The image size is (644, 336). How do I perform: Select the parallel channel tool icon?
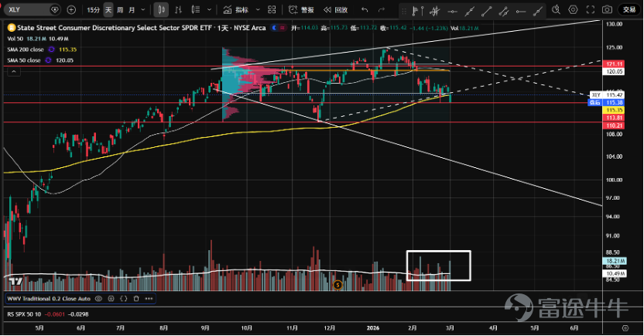click(x=504, y=11)
